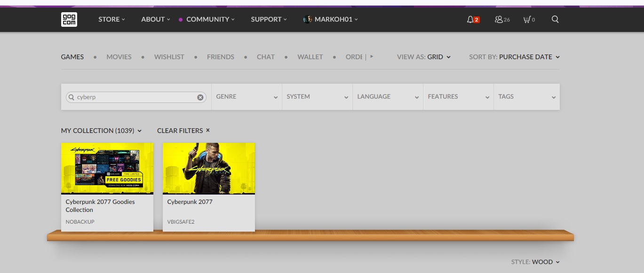Image resolution: width=644 pixels, height=273 pixels.
Task: Click the Cyberpunk 2077 Goodies Collection title
Action: coord(100,206)
